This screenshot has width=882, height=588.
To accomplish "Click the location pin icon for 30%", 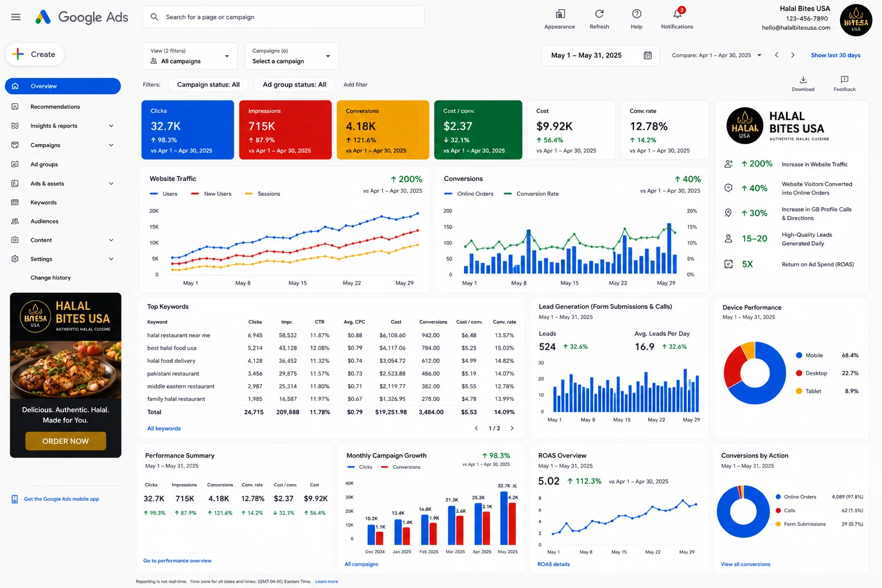I will point(728,213).
